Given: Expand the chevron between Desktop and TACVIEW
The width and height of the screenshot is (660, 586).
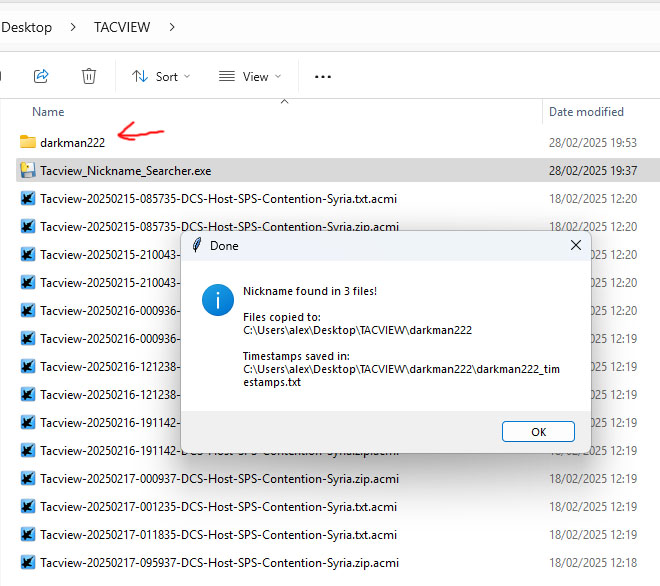Looking at the screenshot, I should coord(73,27).
